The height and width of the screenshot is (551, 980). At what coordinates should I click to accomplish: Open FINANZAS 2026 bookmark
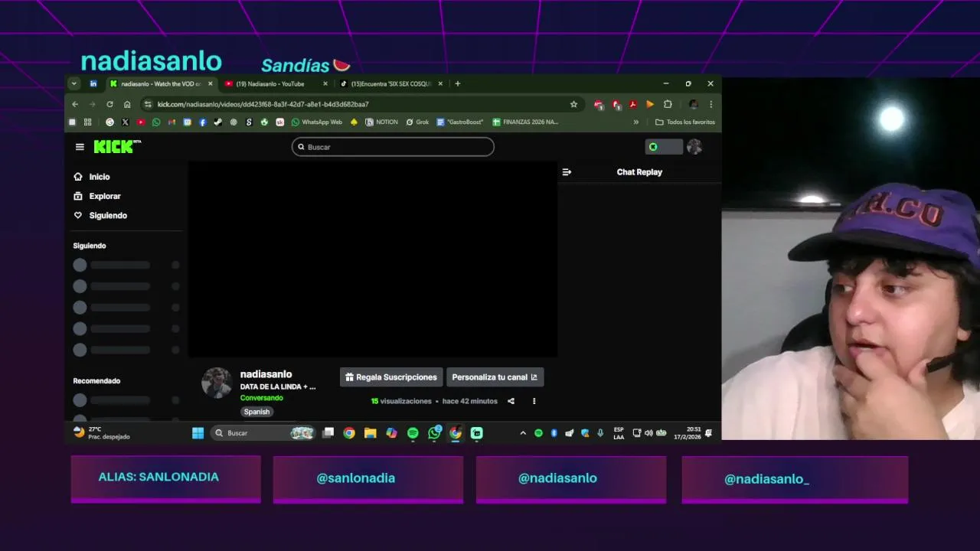coord(525,122)
